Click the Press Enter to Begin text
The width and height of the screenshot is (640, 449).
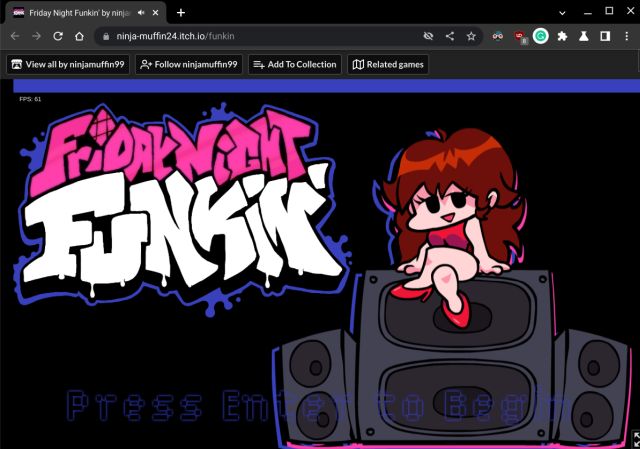pyautogui.click(x=318, y=406)
